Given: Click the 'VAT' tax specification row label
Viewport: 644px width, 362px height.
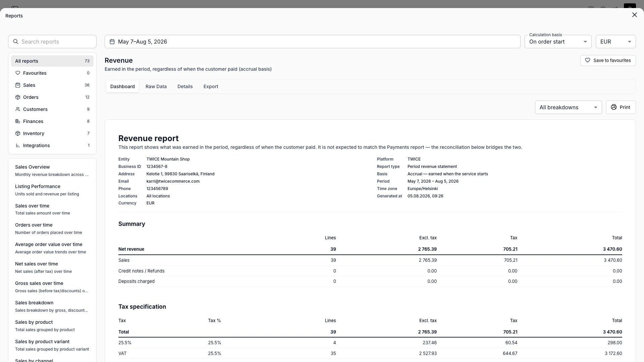Looking at the screenshot, I should coord(122,353).
